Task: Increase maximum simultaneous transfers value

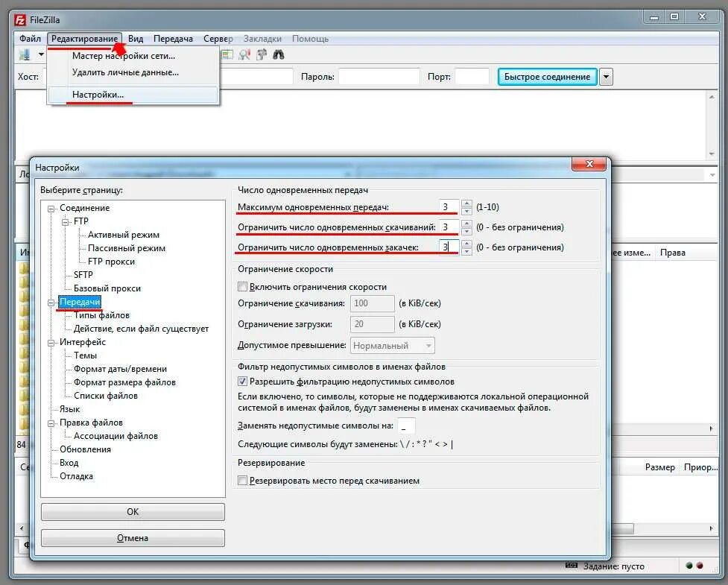Action: (x=467, y=203)
